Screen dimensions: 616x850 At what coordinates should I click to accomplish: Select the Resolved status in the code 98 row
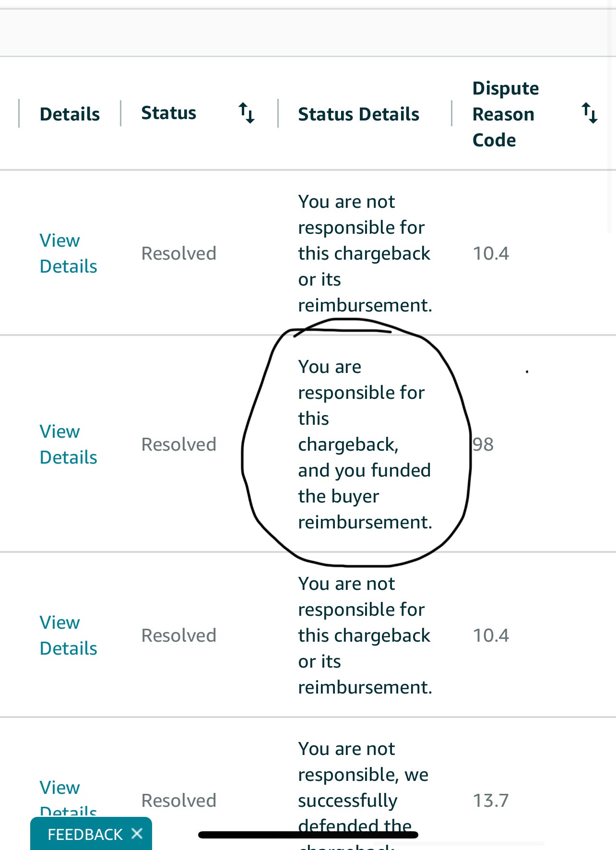point(178,444)
